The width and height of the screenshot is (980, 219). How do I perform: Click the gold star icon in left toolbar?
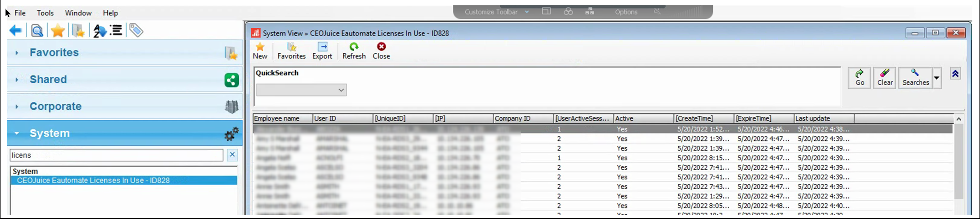[x=58, y=30]
